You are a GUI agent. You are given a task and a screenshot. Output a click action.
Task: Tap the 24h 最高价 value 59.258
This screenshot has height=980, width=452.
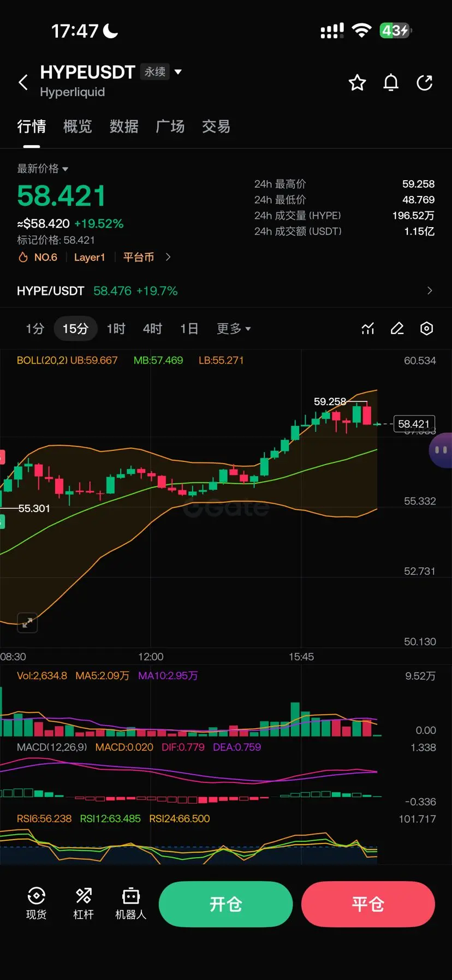(x=419, y=184)
